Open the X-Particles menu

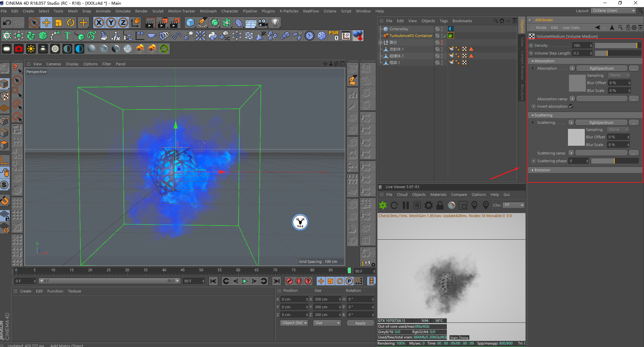coord(289,11)
